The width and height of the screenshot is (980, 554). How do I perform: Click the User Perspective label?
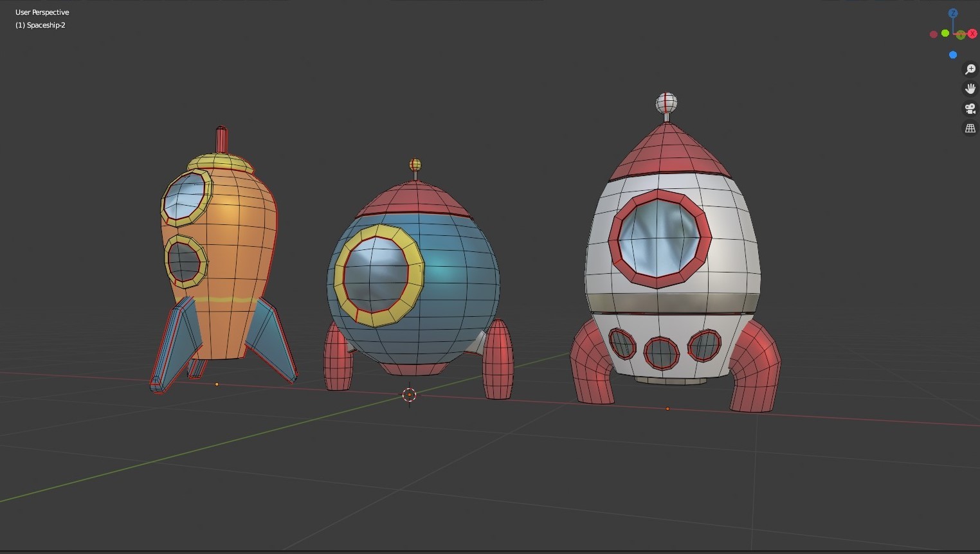point(42,12)
